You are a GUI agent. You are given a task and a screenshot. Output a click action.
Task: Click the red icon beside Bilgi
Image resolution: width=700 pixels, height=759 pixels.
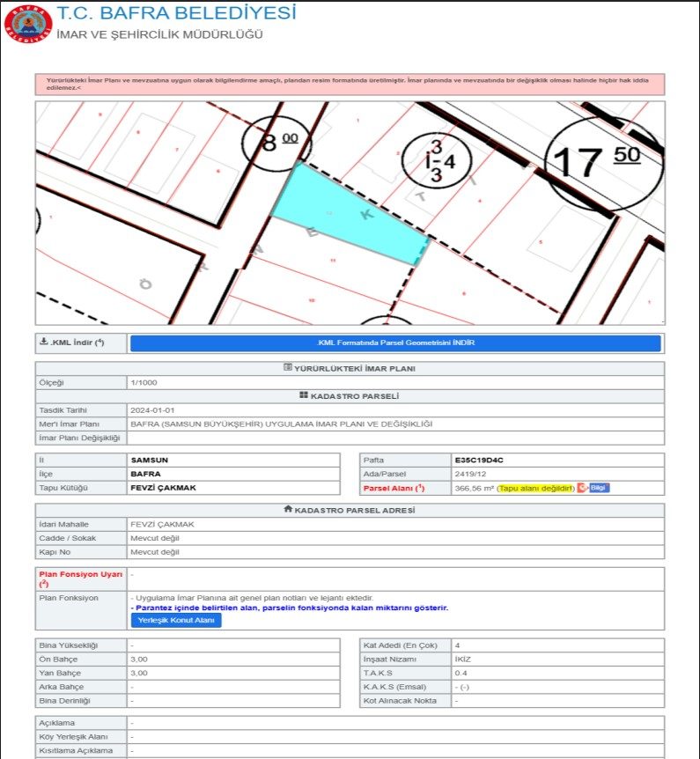tap(582, 488)
